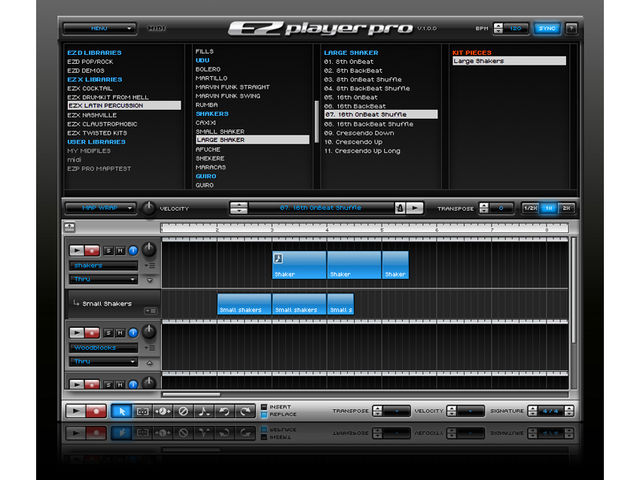Image resolution: width=640 pixels, height=480 pixels.
Task: Click the velocity knob beside Map Wrap
Action: [x=148, y=208]
